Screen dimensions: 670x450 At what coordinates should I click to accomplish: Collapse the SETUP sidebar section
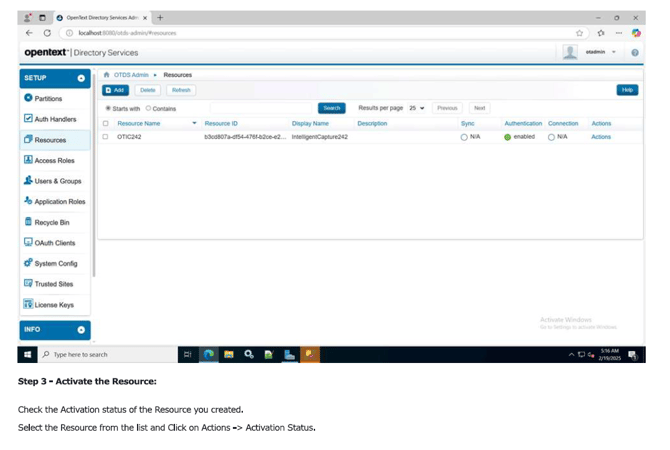pos(81,78)
